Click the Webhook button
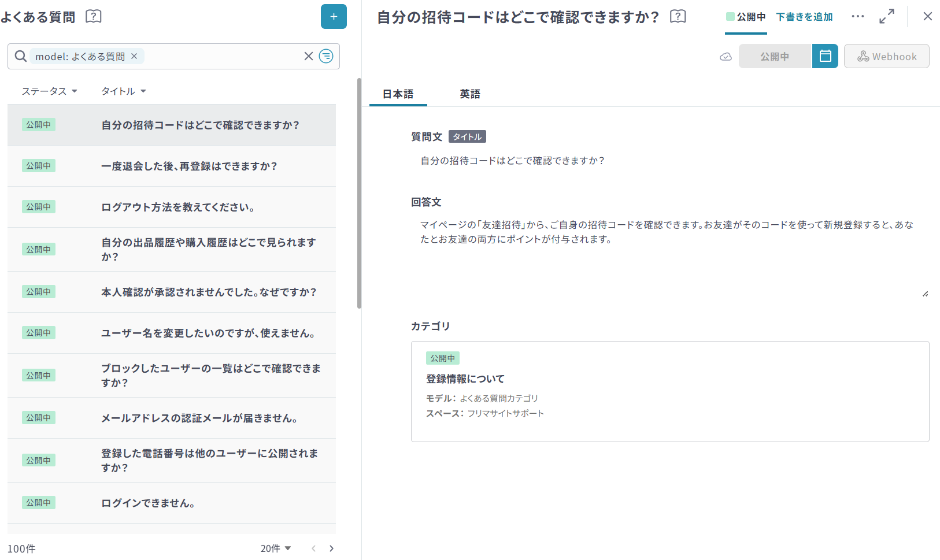The height and width of the screenshot is (560, 940). point(886,57)
